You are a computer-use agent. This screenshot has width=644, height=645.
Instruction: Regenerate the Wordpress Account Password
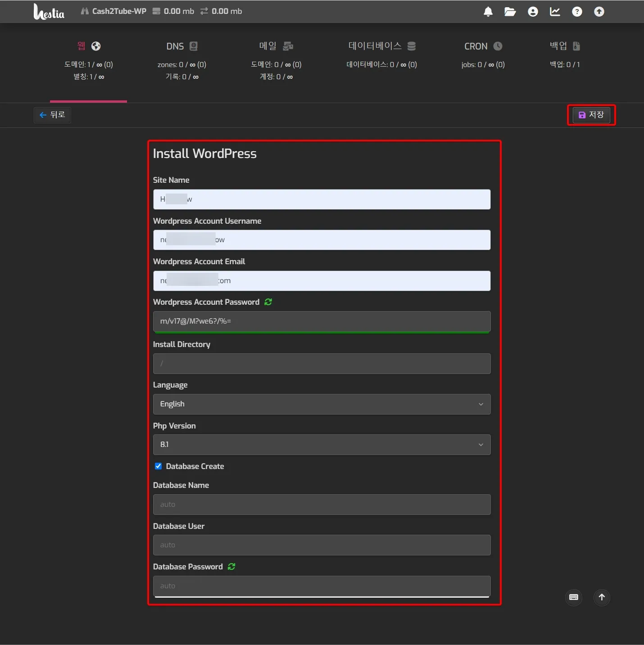pyautogui.click(x=268, y=302)
